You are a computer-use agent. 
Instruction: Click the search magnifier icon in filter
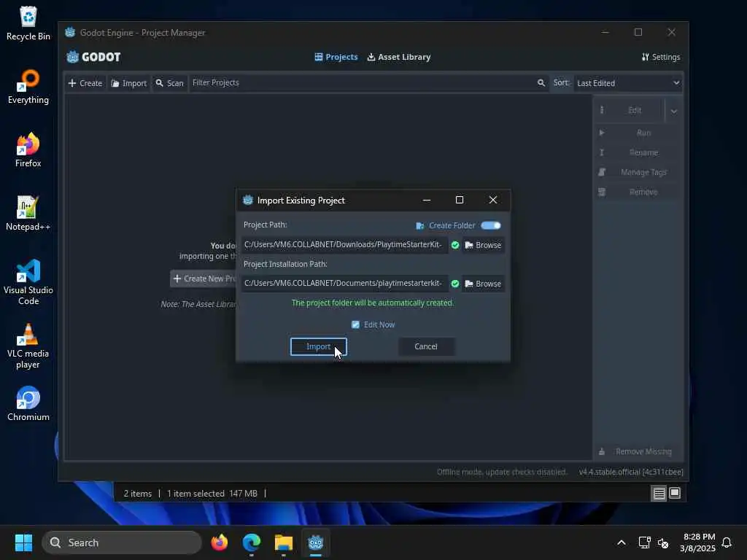(x=541, y=83)
